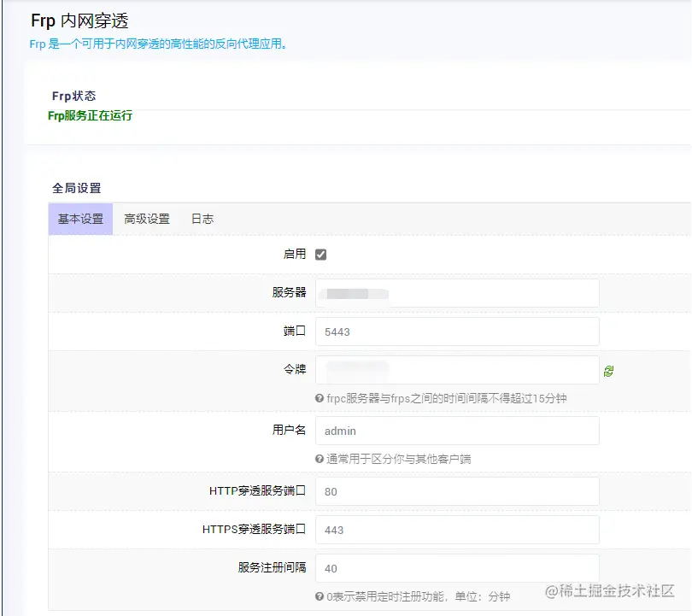Click the 'Frp 内网穿透' page heading
This screenshot has width=692, height=616.
[x=79, y=21]
